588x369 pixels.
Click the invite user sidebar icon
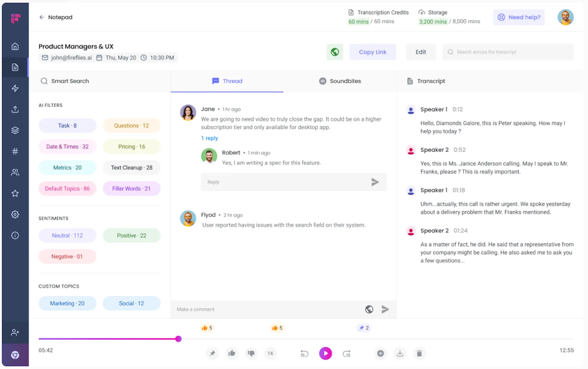(x=15, y=332)
